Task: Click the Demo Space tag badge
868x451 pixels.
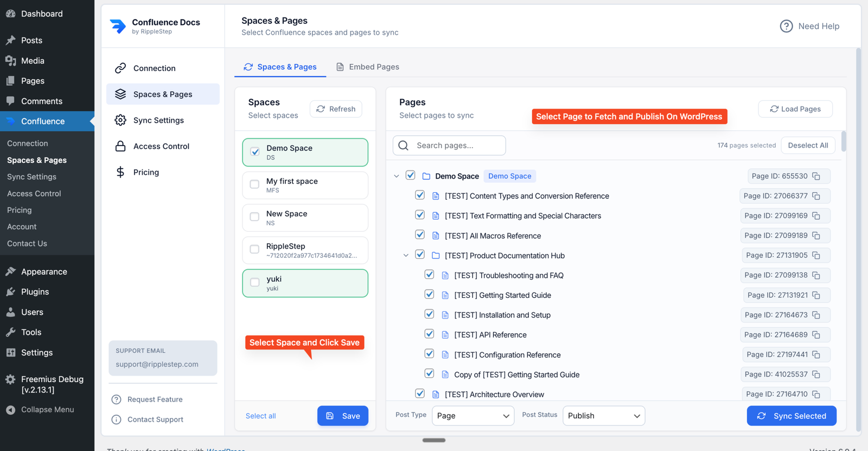Action: [509, 176]
